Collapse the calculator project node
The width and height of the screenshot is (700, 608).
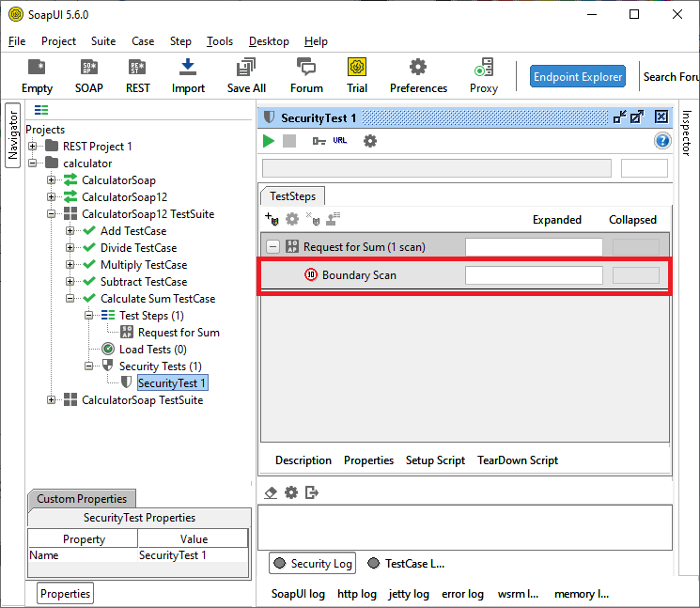pos(33,163)
